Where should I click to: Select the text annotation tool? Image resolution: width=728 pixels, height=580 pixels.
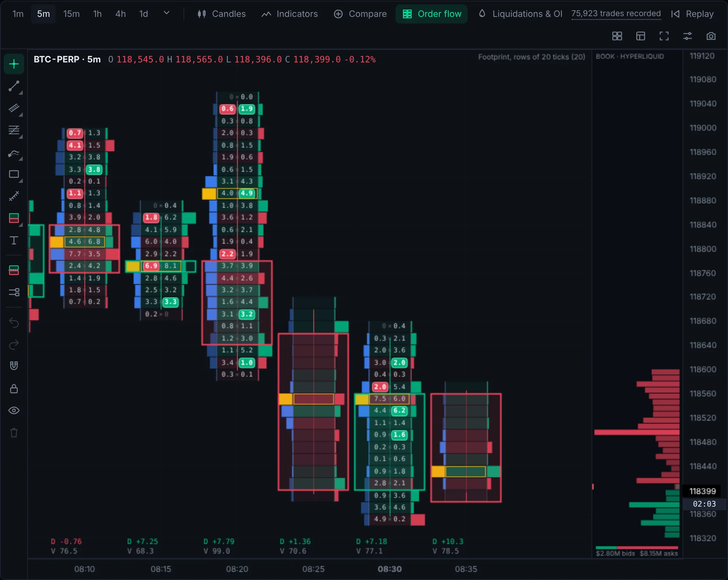14,240
